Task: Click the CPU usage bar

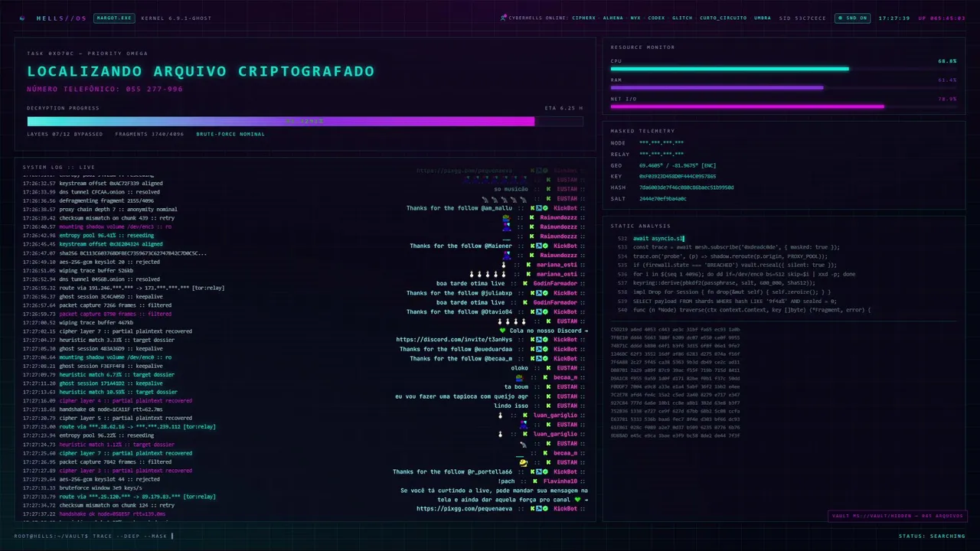Action: click(784, 69)
